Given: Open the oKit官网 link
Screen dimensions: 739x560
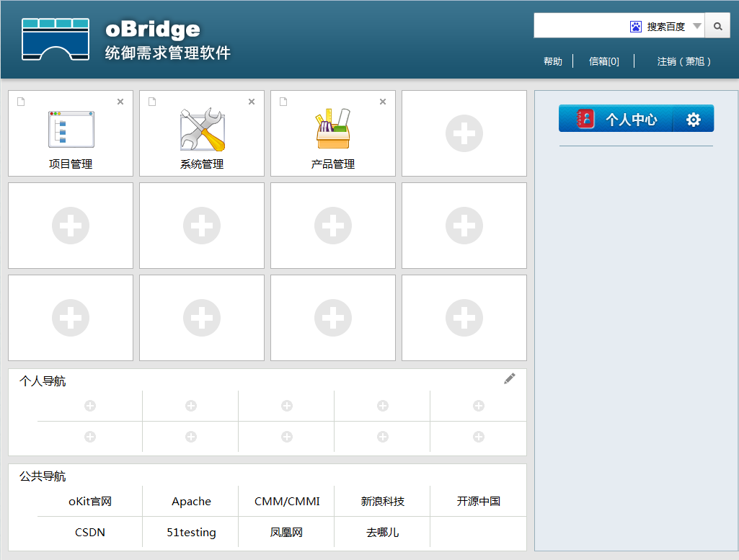Looking at the screenshot, I should [90, 501].
